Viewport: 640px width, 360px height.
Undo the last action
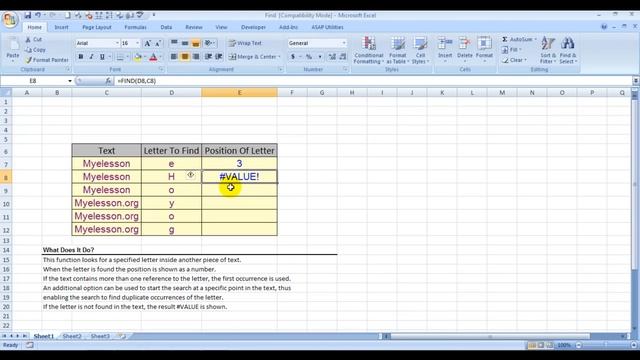38,15
